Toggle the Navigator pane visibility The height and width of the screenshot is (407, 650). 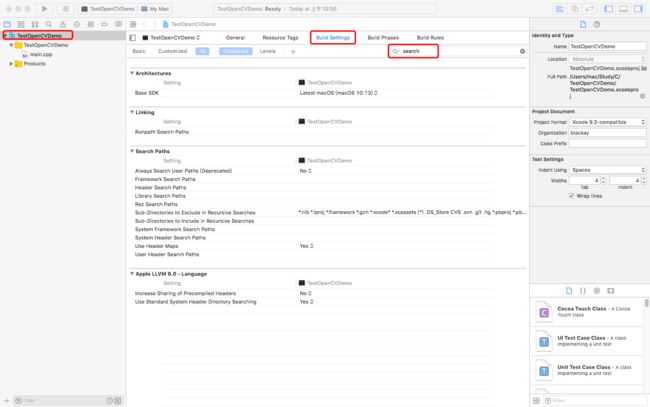coord(609,9)
